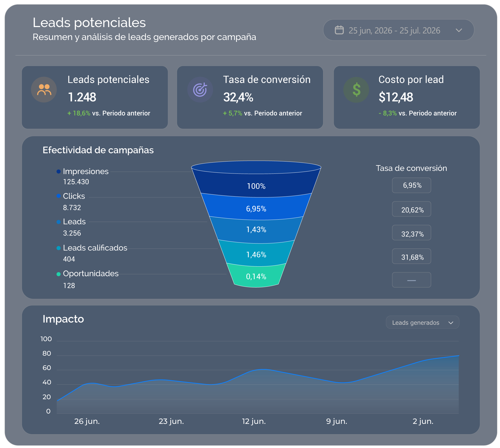Click the 100% funnel segment

pos(256,186)
